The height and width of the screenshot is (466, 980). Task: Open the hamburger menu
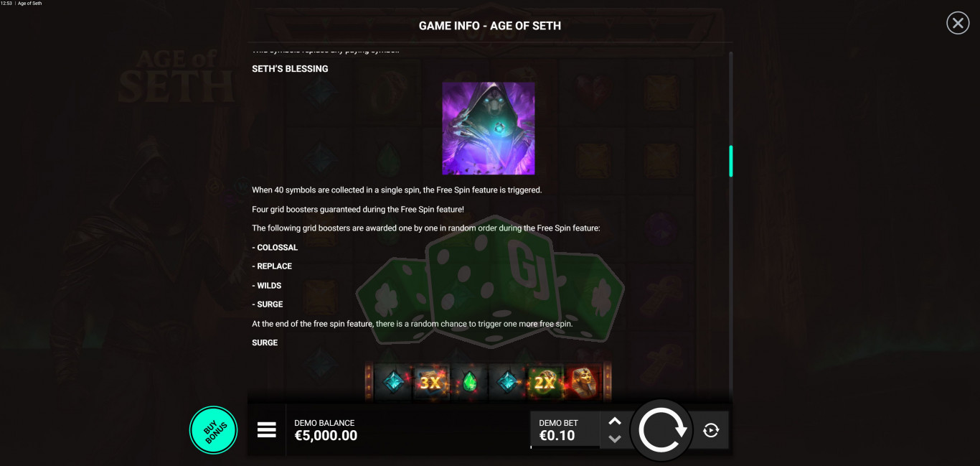(267, 430)
